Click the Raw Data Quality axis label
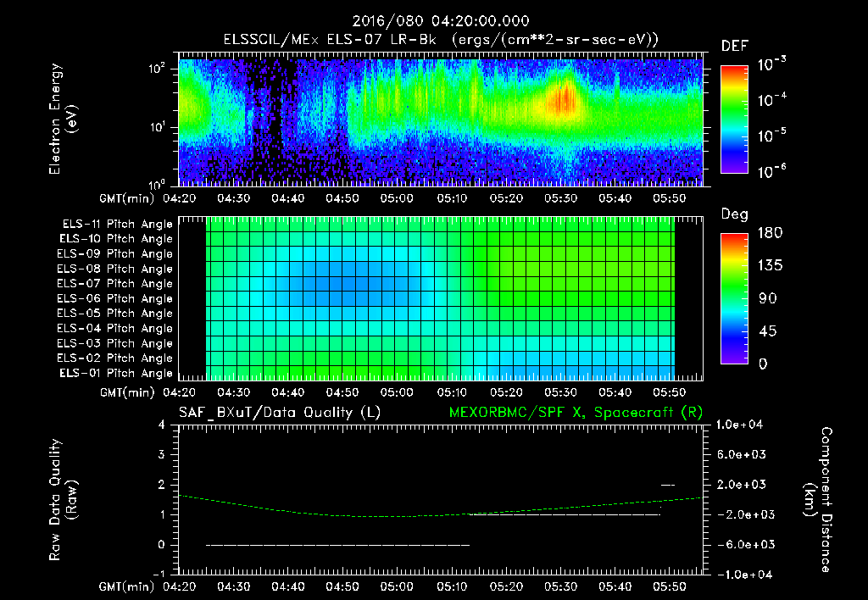 pos(63,500)
